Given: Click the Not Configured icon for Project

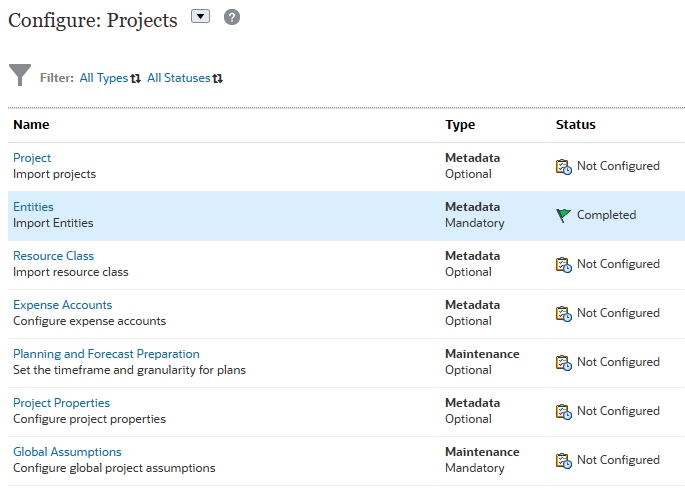Looking at the screenshot, I should 564,166.
